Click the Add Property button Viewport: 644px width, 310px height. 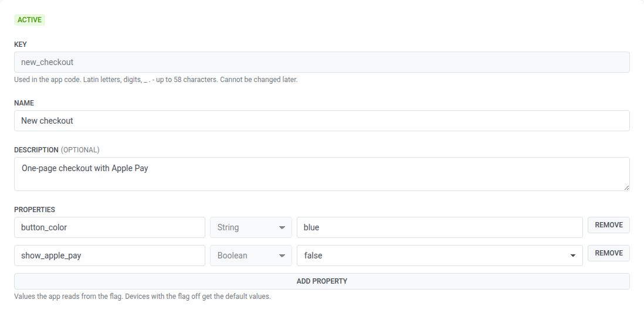tap(321, 281)
